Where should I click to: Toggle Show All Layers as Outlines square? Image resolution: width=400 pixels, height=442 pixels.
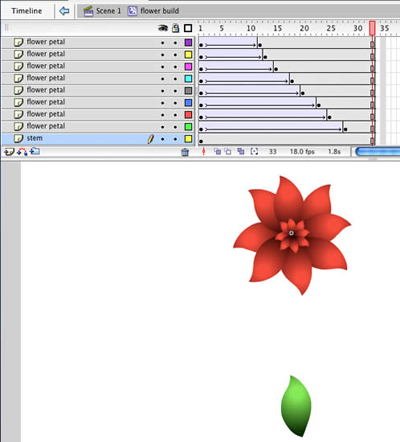coord(188,28)
